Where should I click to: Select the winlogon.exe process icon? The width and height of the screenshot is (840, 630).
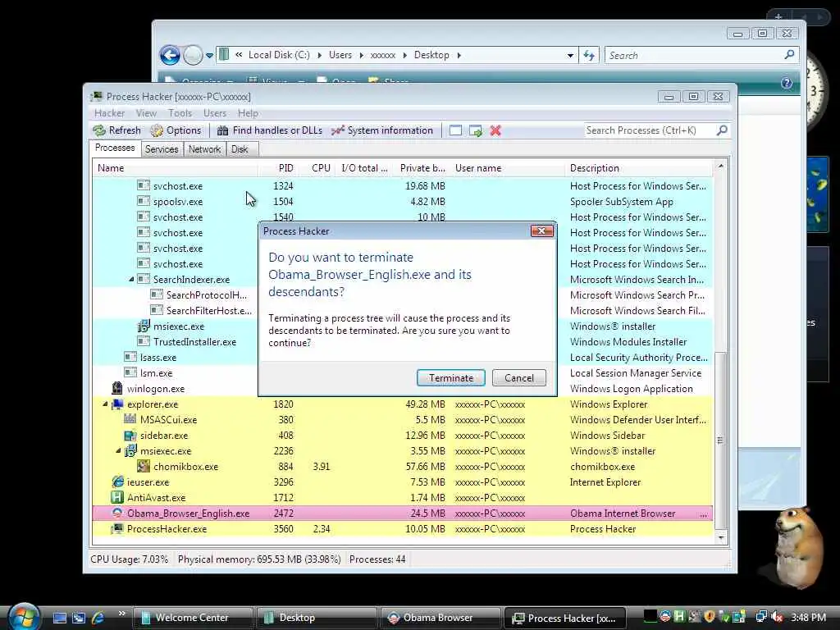point(116,388)
